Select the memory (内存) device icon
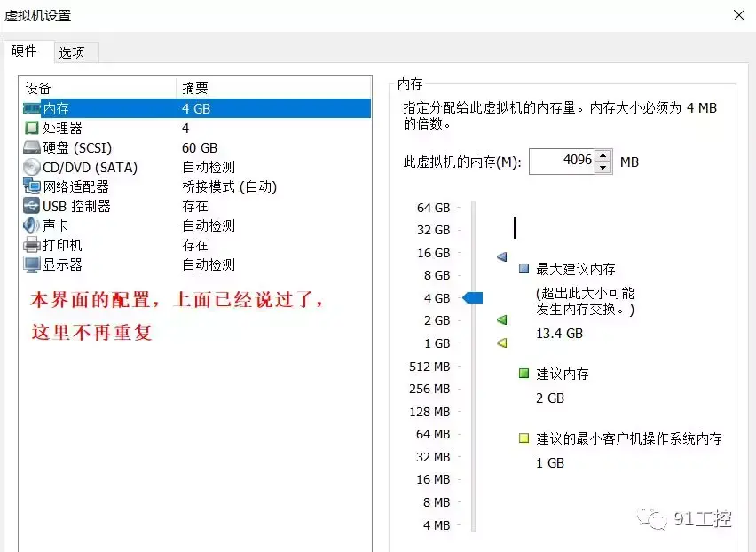 [32, 108]
